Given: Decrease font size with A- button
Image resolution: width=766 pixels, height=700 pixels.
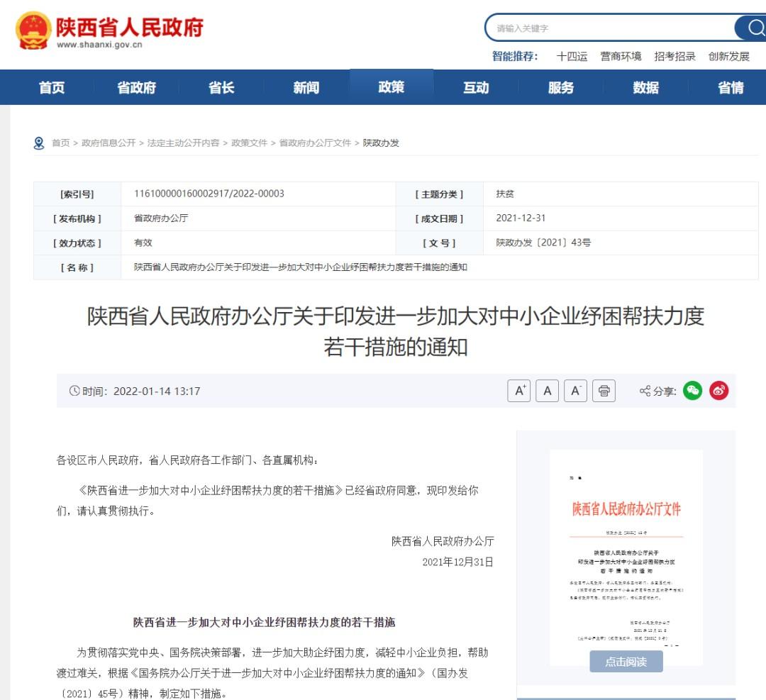Looking at the screenshot, I should (x=575, y=391).
